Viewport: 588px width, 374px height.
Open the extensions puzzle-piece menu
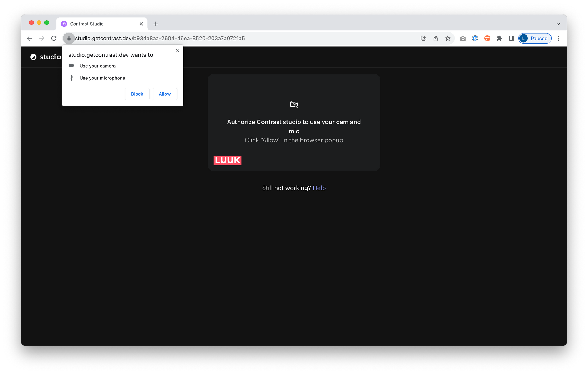coord(499,38)
